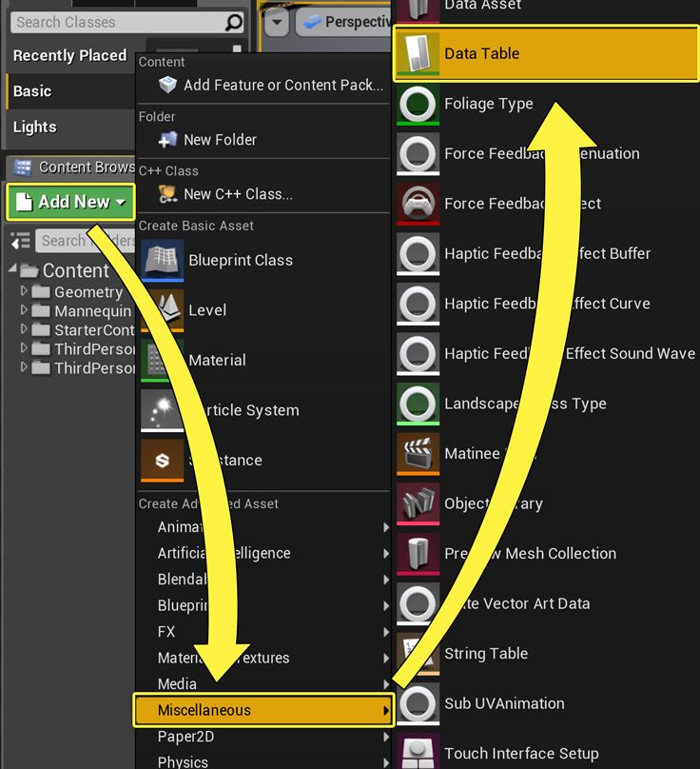Expand the Geometry folder
This screenshot has width=700, height=769.
pyautogui.click(x=24, y=291)
